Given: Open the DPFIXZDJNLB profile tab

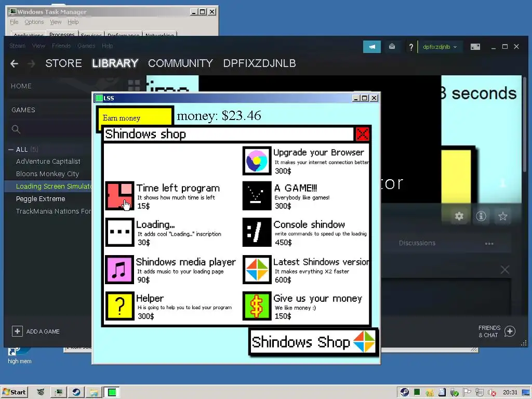Looking at the screenshot, I should pyautogui.click(x=259, y=63).
